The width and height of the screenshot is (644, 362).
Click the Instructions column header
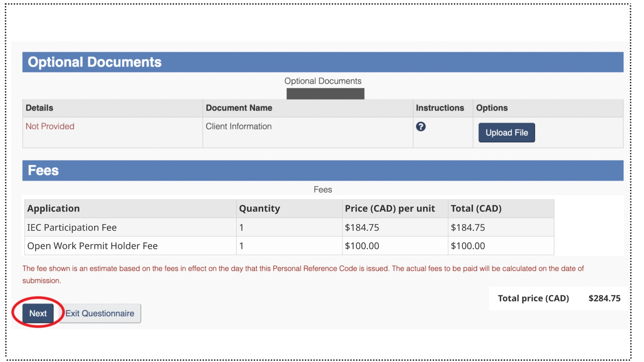440,108
